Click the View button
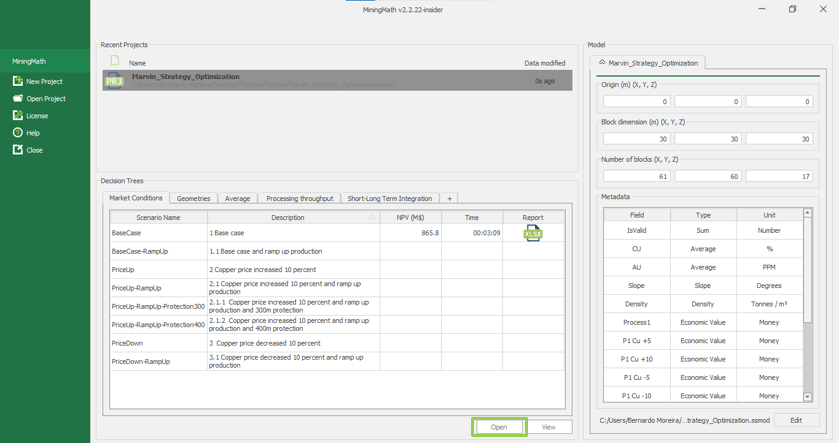Viewport: 839px width, 443px height. 548,427
